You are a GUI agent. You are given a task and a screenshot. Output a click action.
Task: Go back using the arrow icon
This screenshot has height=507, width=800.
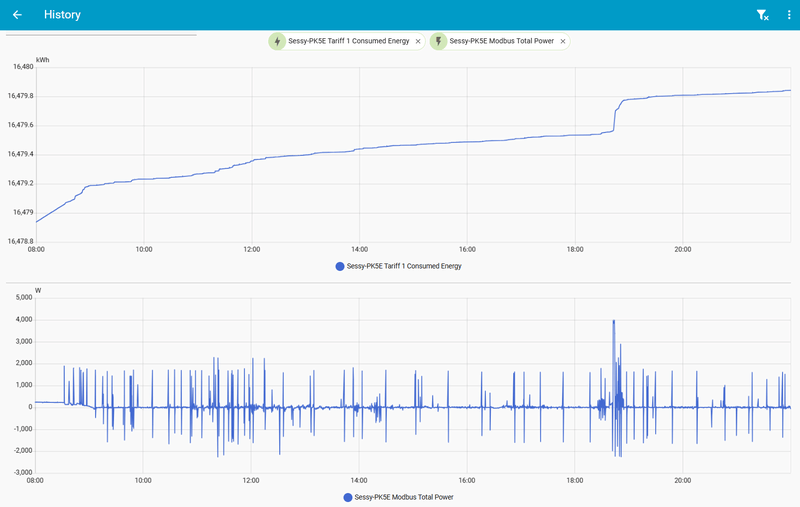point(17,15)
